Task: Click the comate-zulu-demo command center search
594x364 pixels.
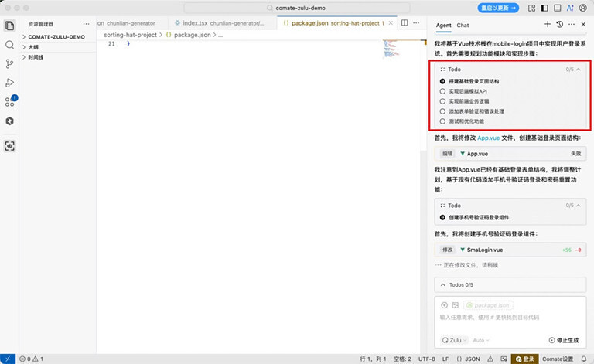Action: coord(297,8)
